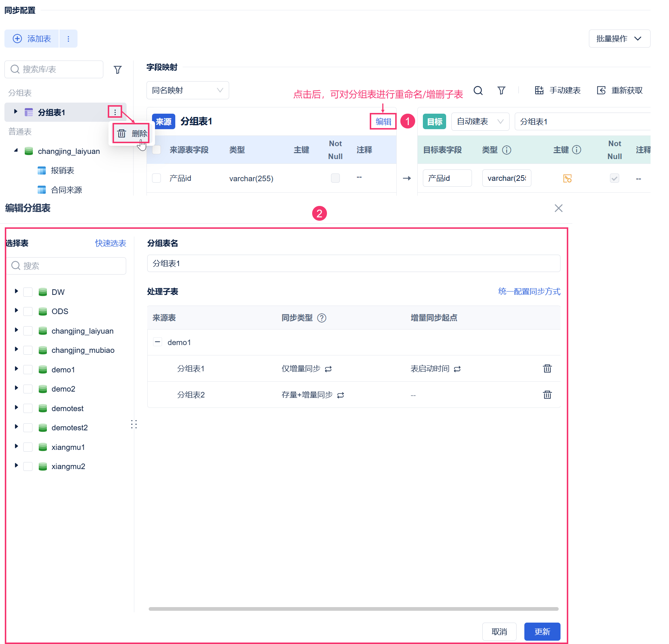Image resolution: width=669 pixels, height=644 pixels.
Task: Click the 快速选表 link
Action: (x=111, y=243)
